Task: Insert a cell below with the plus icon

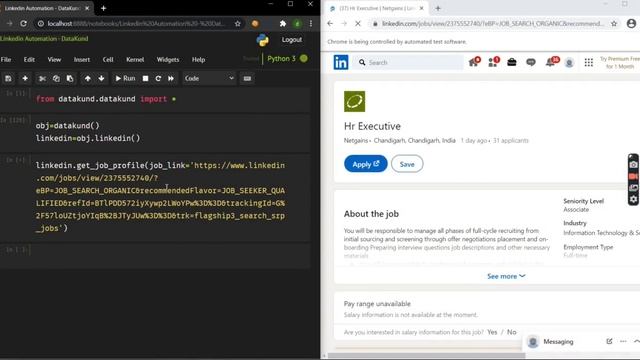Action: pyautogui.click(x=25, y=78)
